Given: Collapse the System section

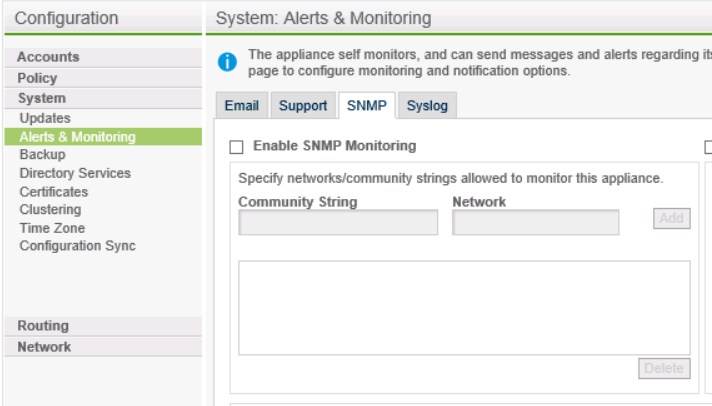Looking at the screenshot, I should pos(42,98).
